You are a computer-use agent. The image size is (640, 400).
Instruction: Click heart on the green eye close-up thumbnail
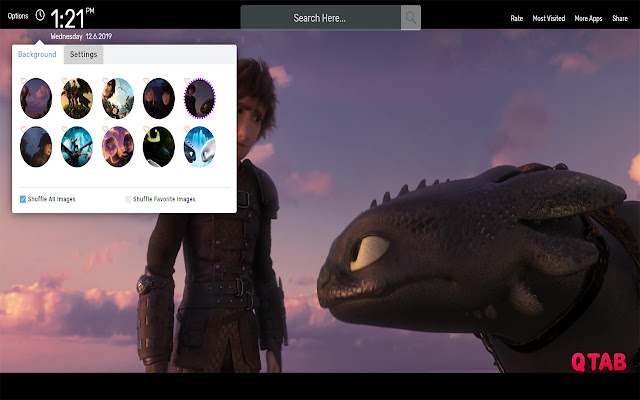pos(146,129)
